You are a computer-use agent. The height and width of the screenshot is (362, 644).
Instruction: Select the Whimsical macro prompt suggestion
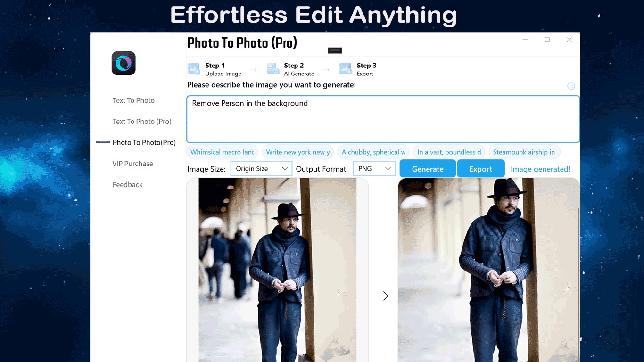pyautogui.click(x=222, y=152)
